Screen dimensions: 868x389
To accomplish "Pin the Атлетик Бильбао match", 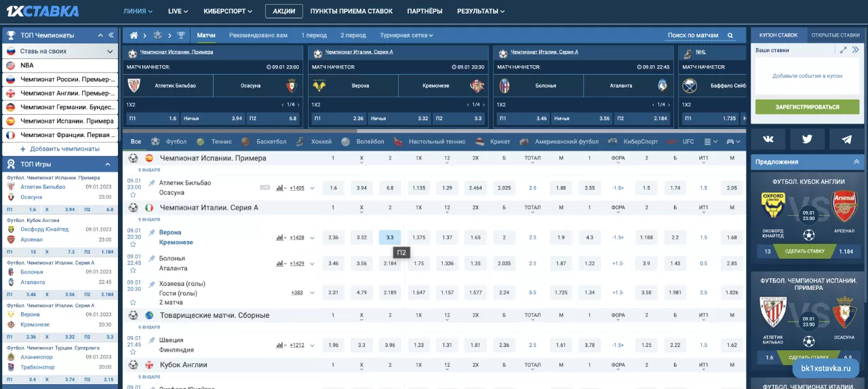I will [151, 183].
